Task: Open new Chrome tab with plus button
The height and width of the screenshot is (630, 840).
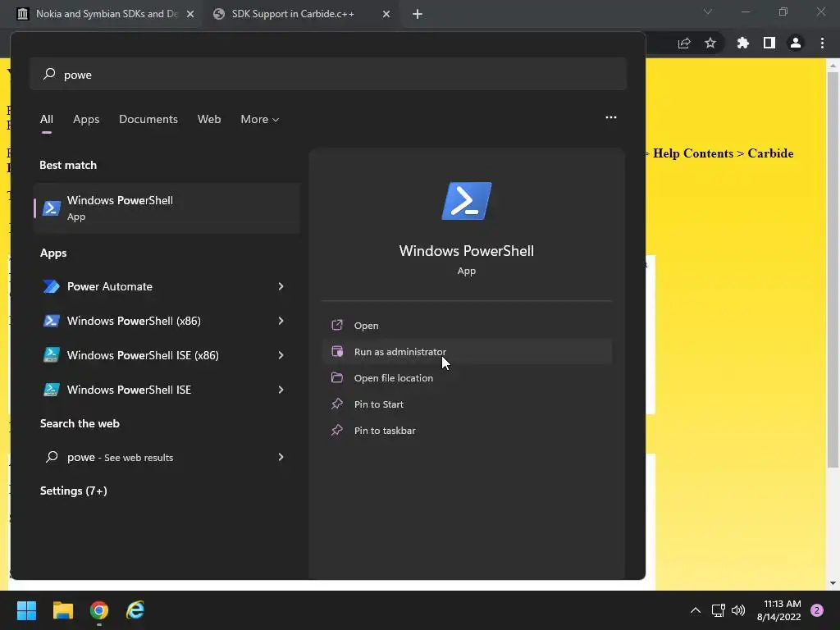Action: pyautogui.click(x=418, y=14)
